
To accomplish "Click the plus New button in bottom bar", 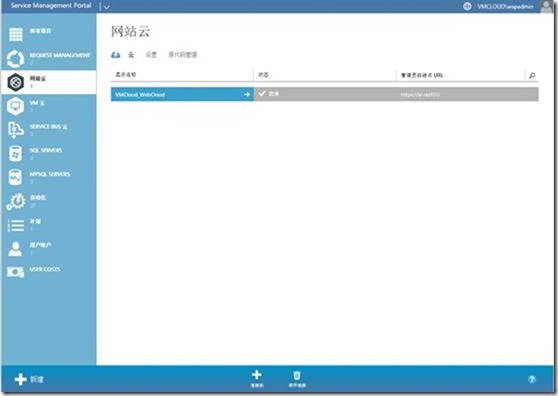I will click(28, 379).
